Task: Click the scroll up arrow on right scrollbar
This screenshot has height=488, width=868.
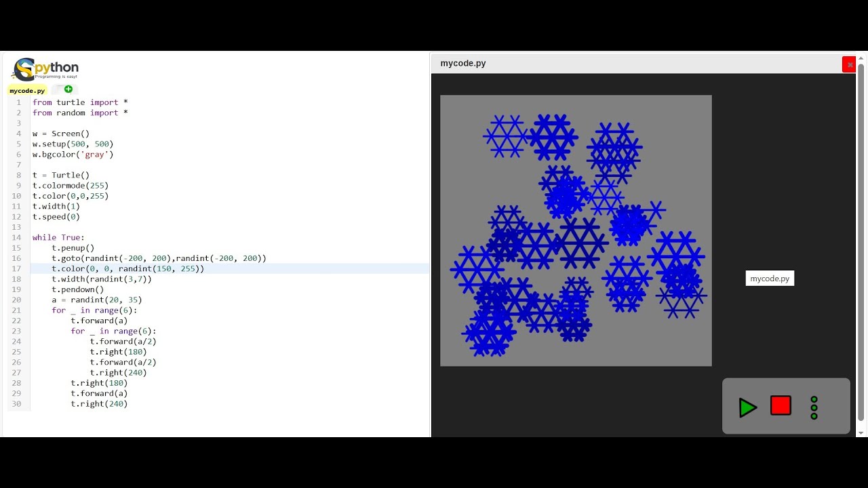Action: (x=861, y=58)
